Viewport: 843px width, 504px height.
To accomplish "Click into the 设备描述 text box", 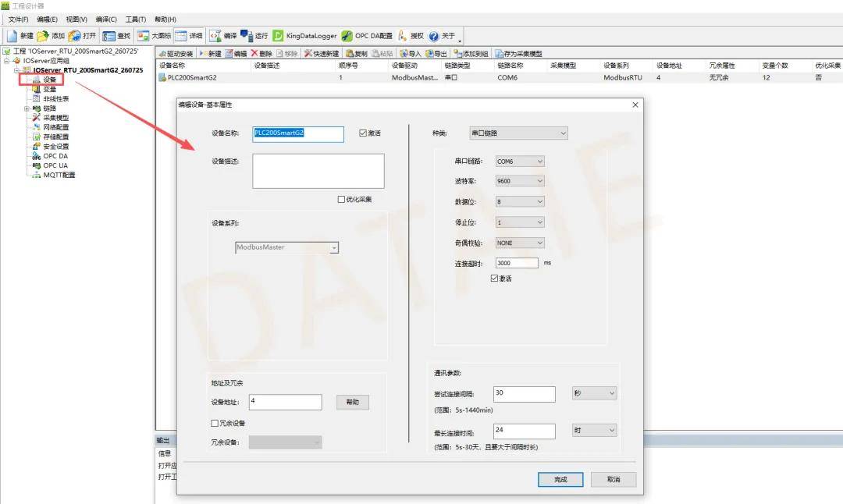I will click(x=318, y=171).
